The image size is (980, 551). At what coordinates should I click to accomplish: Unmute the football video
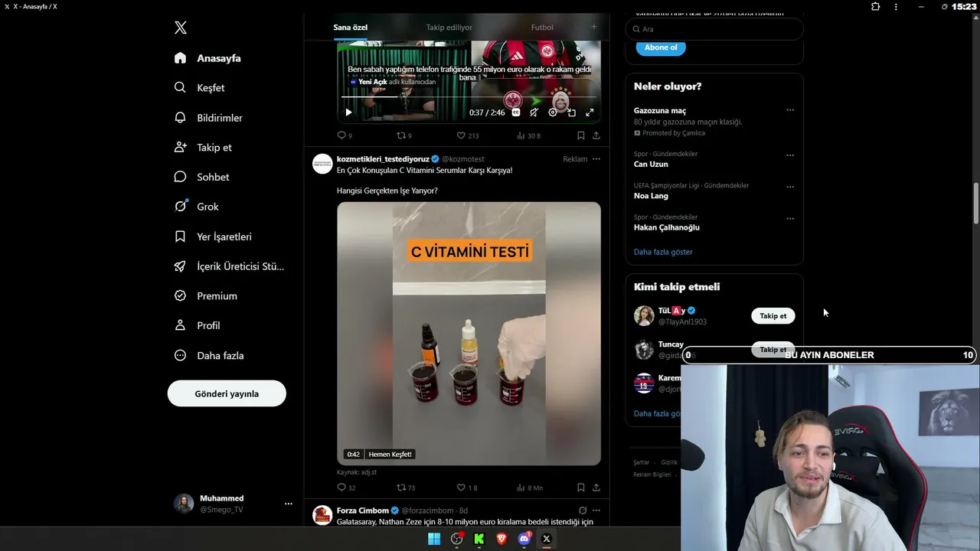534,112
